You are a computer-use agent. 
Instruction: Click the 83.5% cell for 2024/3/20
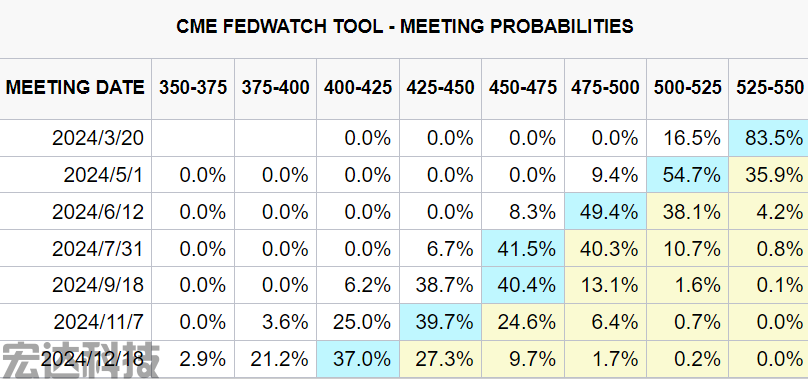[768, 138]
